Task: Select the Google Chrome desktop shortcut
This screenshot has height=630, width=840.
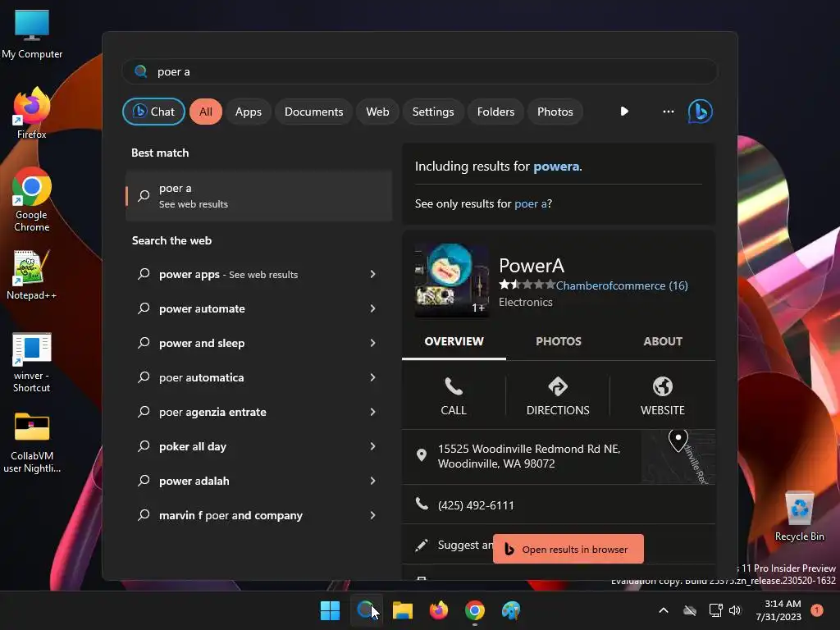Action: click(x=32, y=199)
